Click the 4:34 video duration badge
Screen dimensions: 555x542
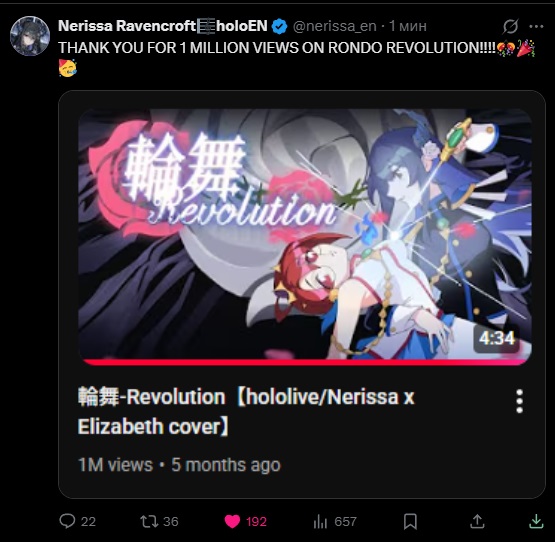(496, 338)
